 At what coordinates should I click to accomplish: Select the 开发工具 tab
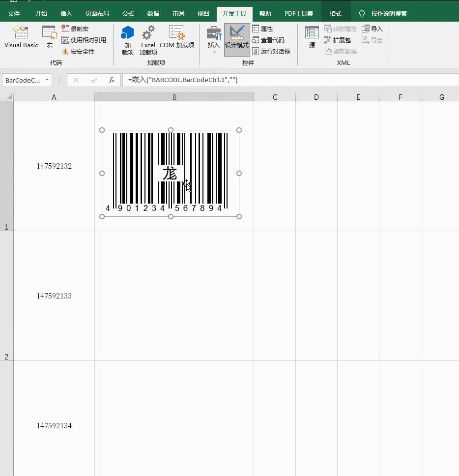(234, 13)
